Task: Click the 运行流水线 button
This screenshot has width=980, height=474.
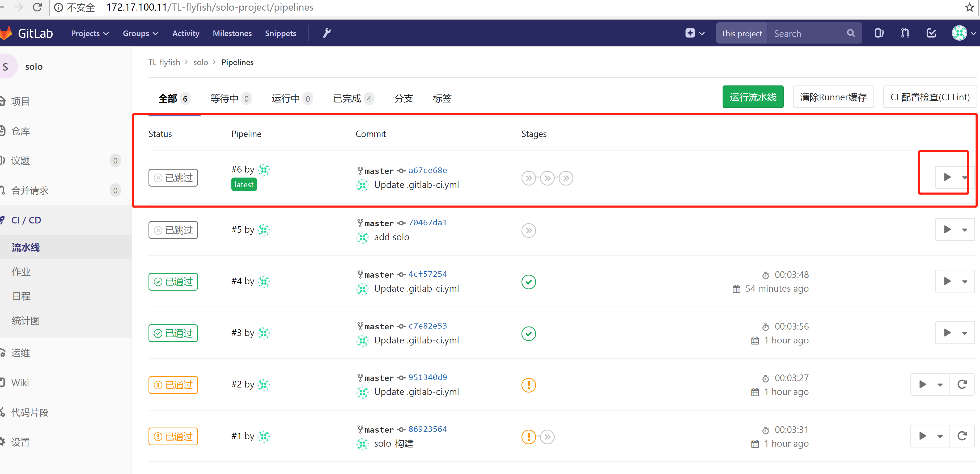Action: (753, 97)
